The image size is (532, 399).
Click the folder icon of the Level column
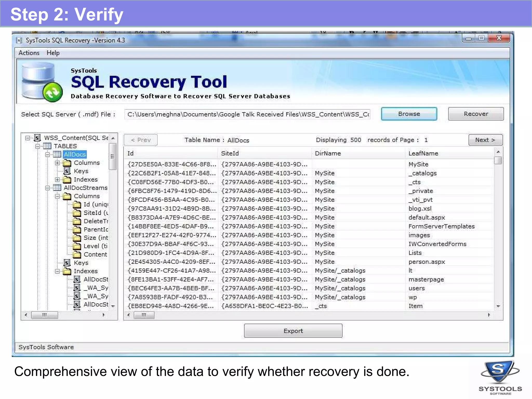coord(77,246)
